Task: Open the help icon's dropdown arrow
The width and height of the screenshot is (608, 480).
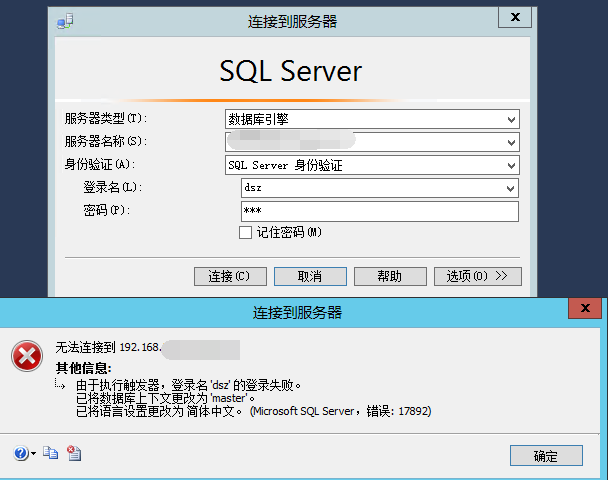Action: (x=33, y=453)
